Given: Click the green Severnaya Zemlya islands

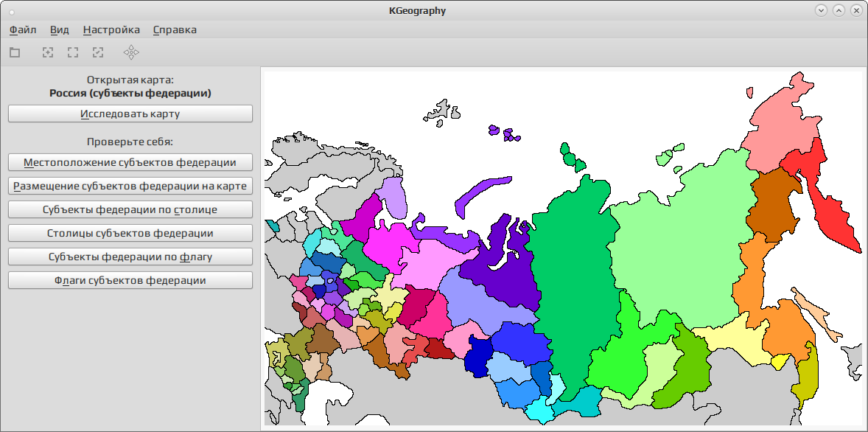Looking at the screenshot, I should pyautogui.click(x=571, y=158).
